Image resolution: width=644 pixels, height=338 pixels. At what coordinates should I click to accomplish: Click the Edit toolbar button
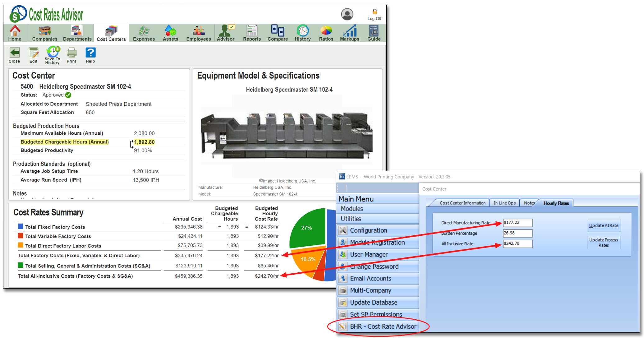[34, 55]
